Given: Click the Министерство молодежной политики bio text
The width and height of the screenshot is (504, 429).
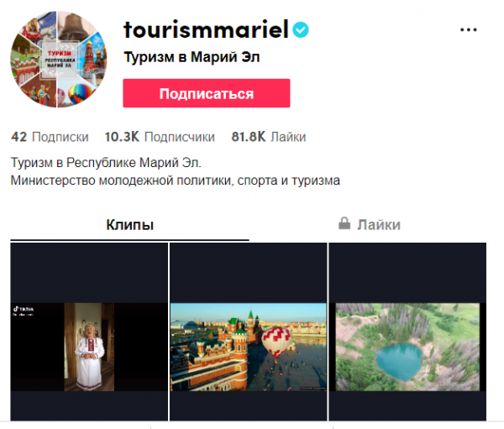Looking at the screenshot, I should click(x=176, y=180).
